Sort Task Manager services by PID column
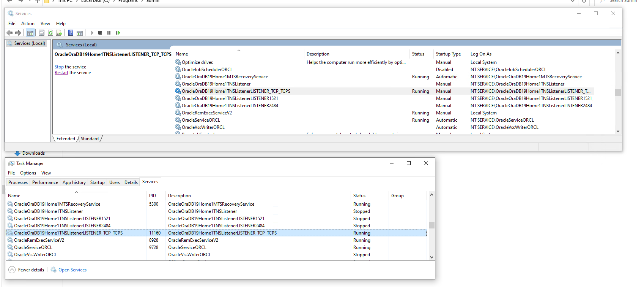This screenshot has height=287, width=644. tap(156, 196)
